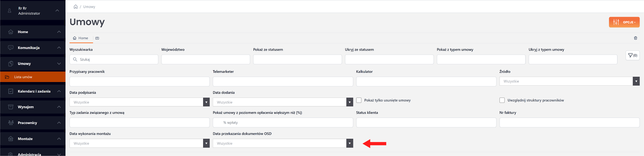Click the funnel filter counter icon
The image size is (644, 156).
click(633, 55)
